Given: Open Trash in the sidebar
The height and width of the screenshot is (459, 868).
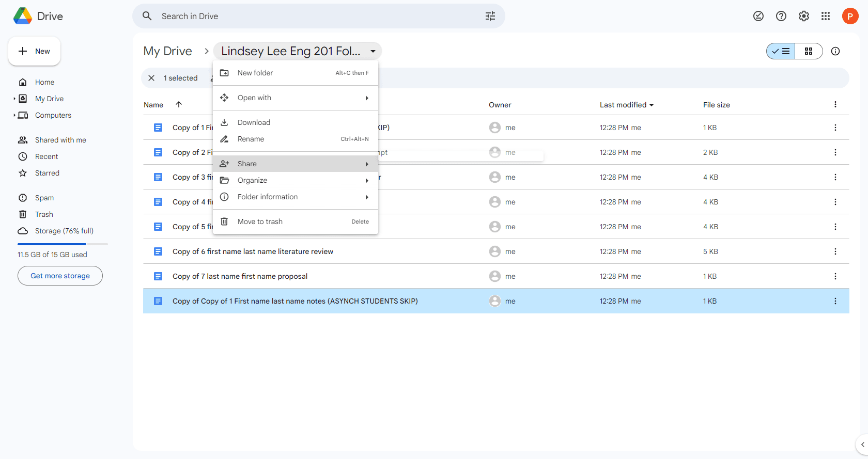Looking at the screenshot, I should [x=44, y=214].
